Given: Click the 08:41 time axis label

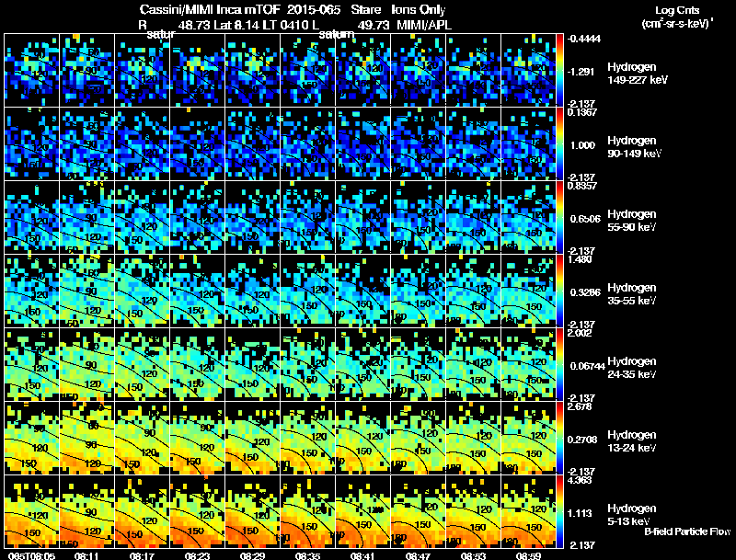Looking at the screenshot, I should click(362, 555).
